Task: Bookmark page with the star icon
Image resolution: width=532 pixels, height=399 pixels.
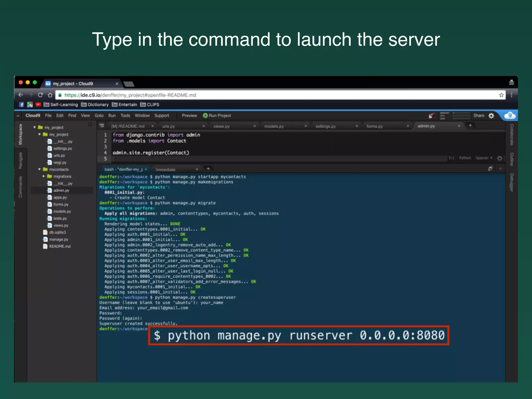Action: point(501,95)
